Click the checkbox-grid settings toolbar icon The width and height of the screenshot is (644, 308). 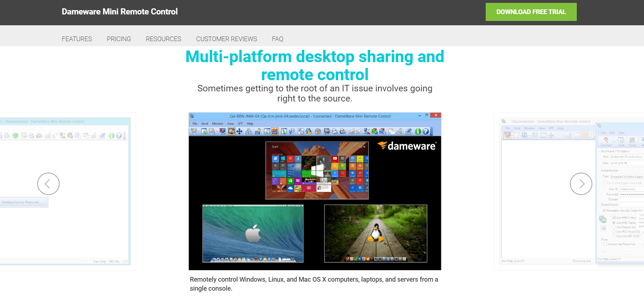pos(301,131)
